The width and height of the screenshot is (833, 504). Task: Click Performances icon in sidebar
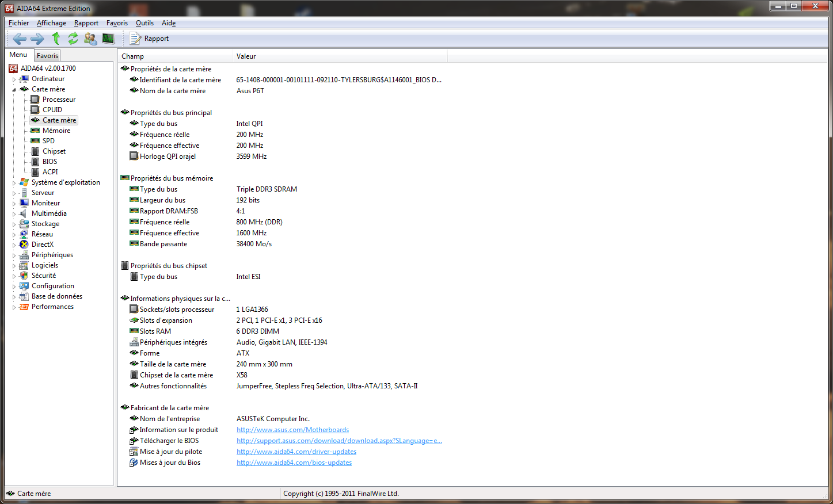[24, 307]
